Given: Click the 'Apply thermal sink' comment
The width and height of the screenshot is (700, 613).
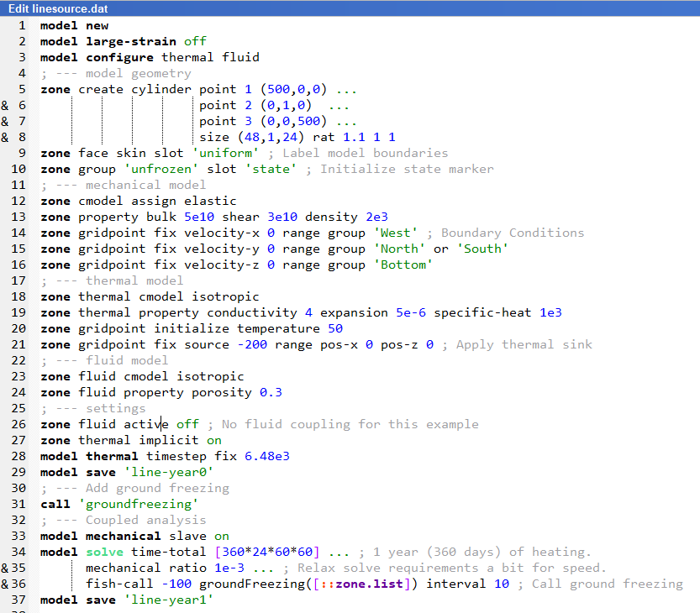Looking at the screenshot, I should pos(524,345).
